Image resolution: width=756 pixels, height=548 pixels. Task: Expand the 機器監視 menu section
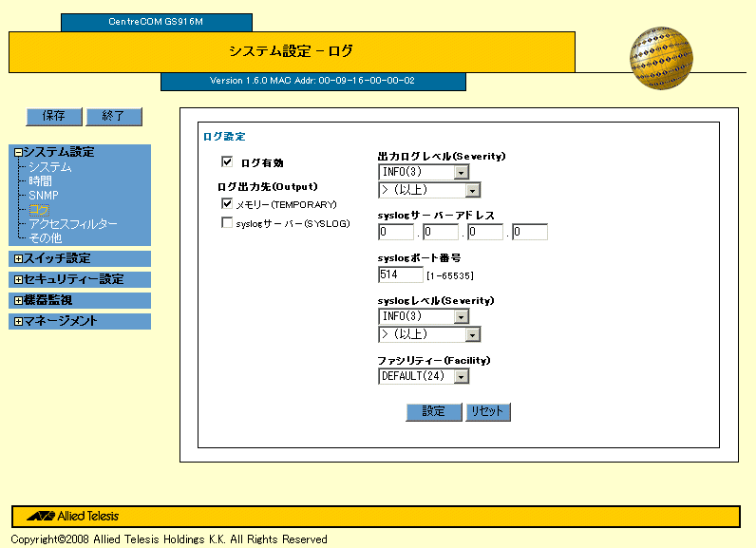coord(18,300)
